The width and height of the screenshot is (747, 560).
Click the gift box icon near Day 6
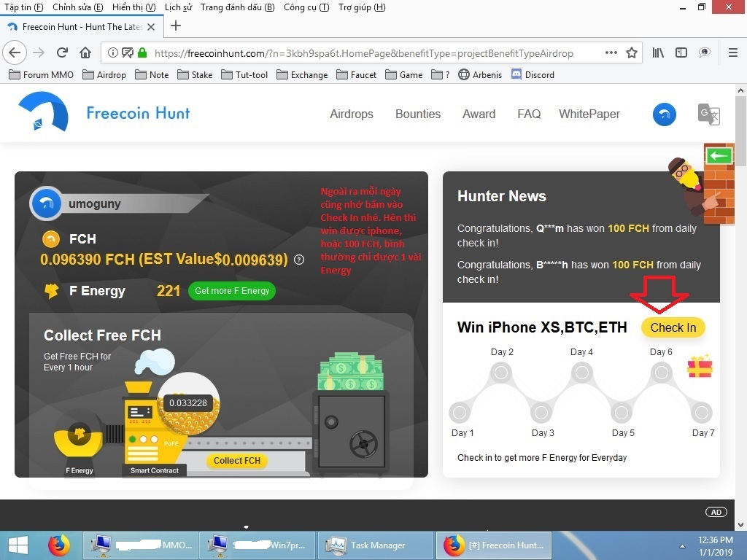tap(700, 366)
